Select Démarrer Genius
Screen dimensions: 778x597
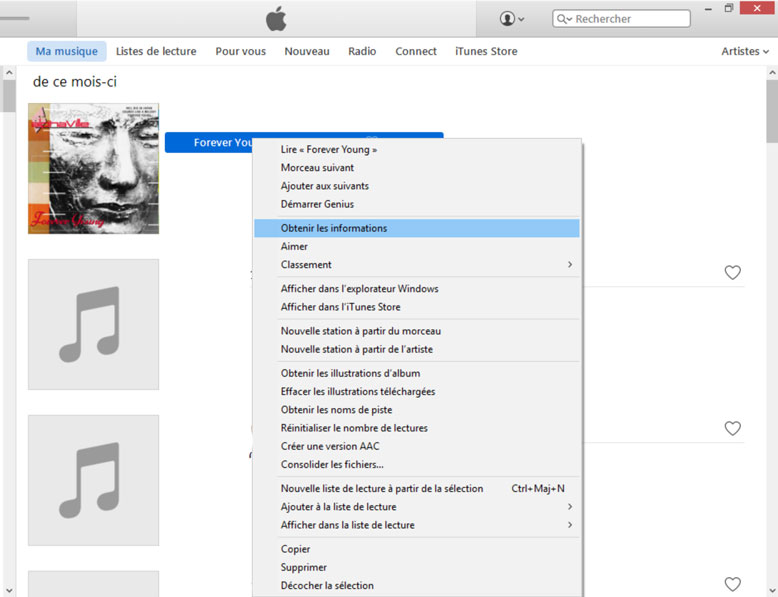point(417,204)
